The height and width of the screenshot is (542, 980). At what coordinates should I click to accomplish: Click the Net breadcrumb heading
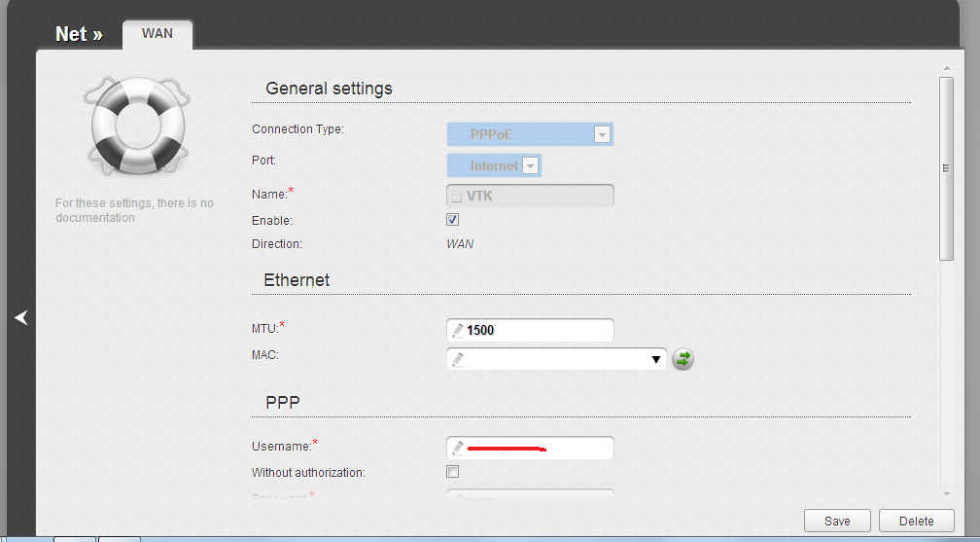pos(79,34)
